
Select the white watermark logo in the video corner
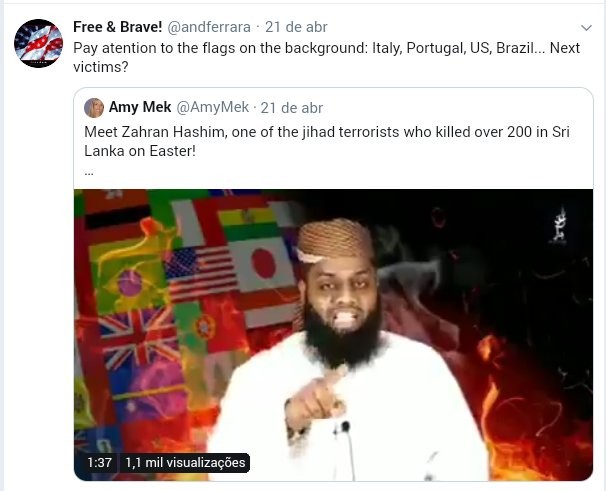tap(559, 226)
